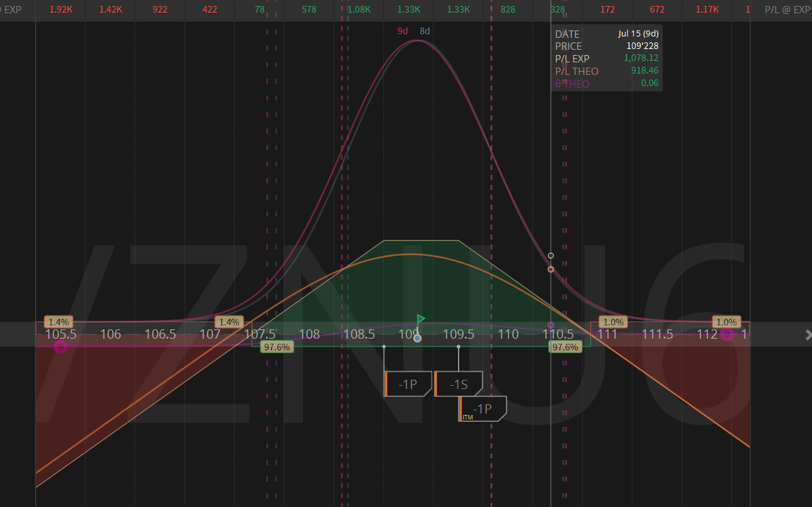Click the orange circle marker on the curve

pos(551,269)
